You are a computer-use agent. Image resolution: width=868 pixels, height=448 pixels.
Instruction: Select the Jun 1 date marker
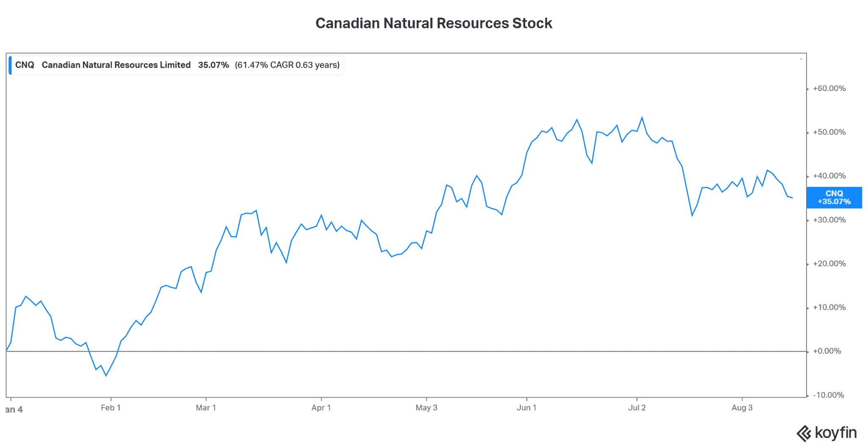pyautogui.click(x=526, y=408)
